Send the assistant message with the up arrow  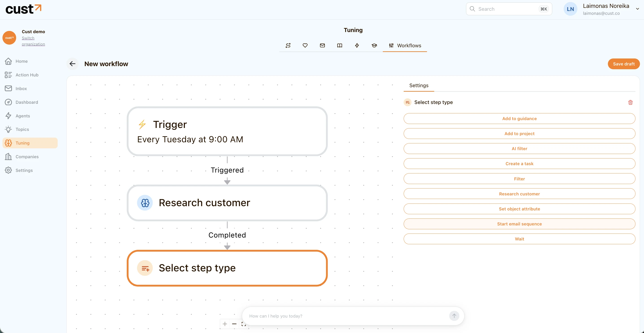coord(454,316)
